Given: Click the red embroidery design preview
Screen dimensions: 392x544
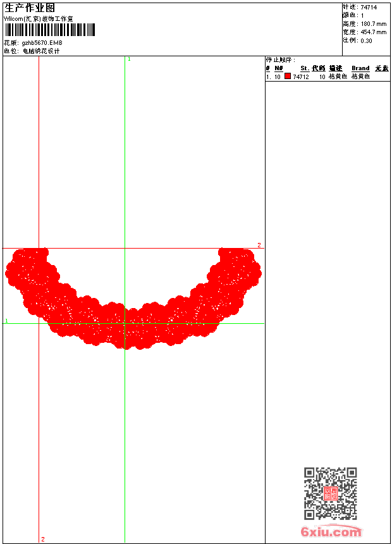Looking at the screenshot, I should pos(133,299).
